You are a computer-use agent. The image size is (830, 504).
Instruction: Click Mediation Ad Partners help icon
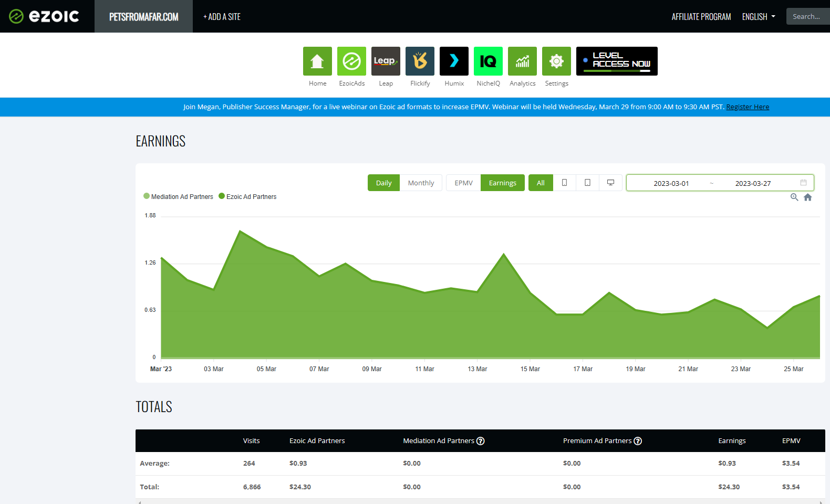coord(480,441)
